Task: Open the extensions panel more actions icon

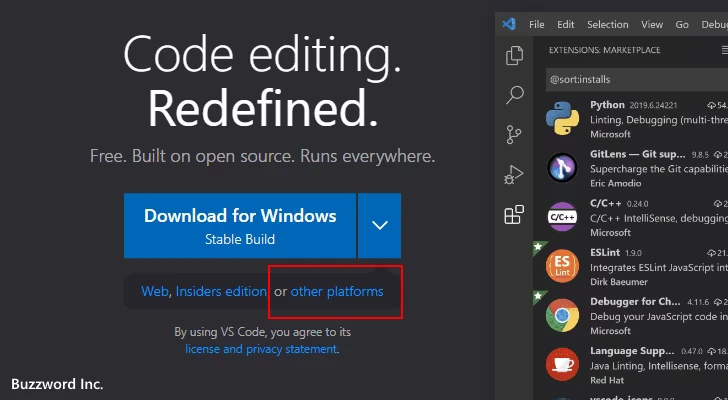Action: pyautogui.click(x=725, y=50)
